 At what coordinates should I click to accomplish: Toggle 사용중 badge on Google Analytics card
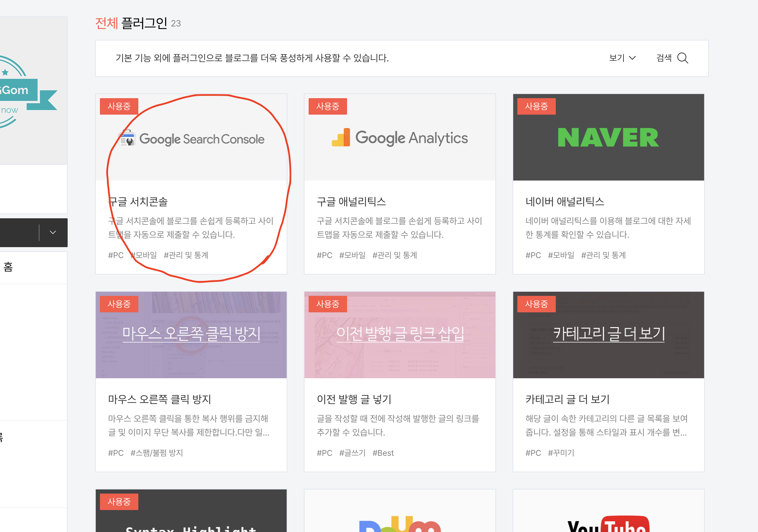click(x=328, y=106)
